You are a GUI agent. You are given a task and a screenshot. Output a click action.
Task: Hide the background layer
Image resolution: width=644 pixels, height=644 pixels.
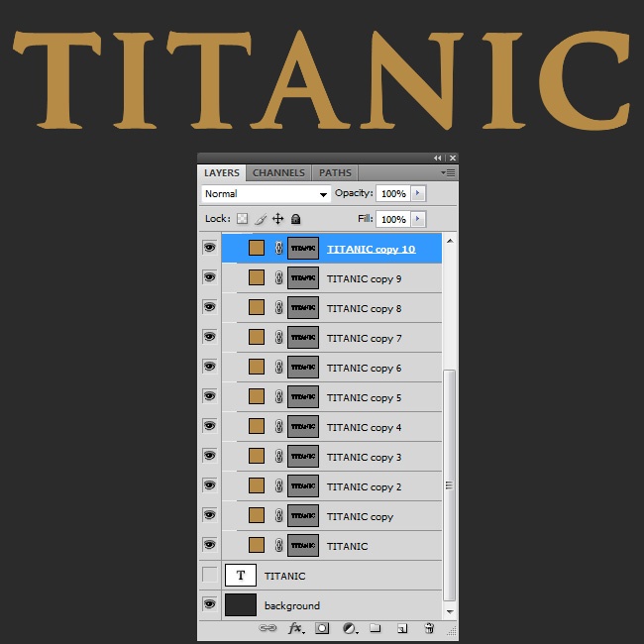coord(209,604)
